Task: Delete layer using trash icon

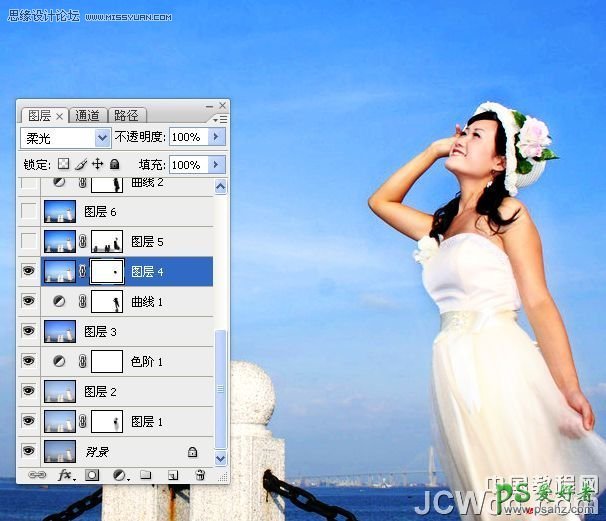Action: click(x=199, y=475)
